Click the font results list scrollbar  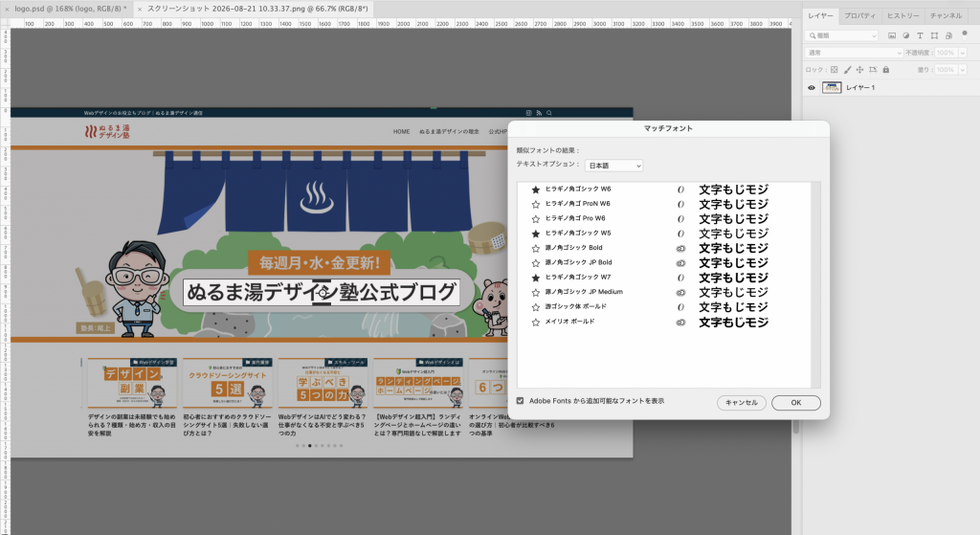pyautogui.click(x=815, y=285)
